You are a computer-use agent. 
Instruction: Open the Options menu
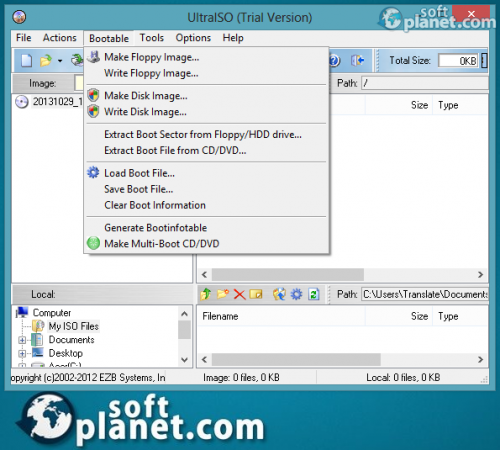[x=193, y=38]
